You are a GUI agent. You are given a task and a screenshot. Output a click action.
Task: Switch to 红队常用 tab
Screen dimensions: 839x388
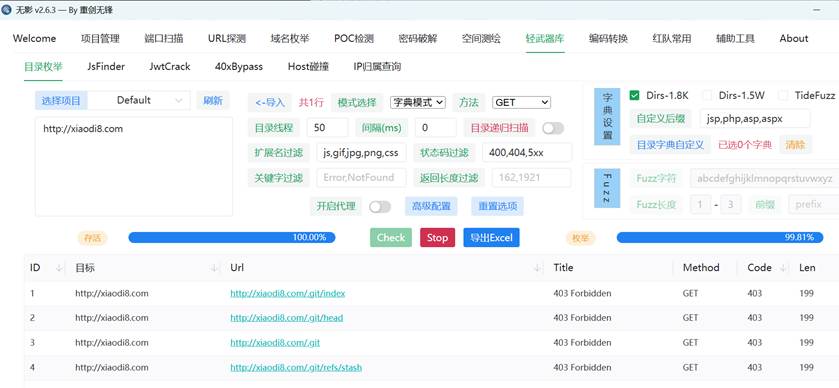672,39
